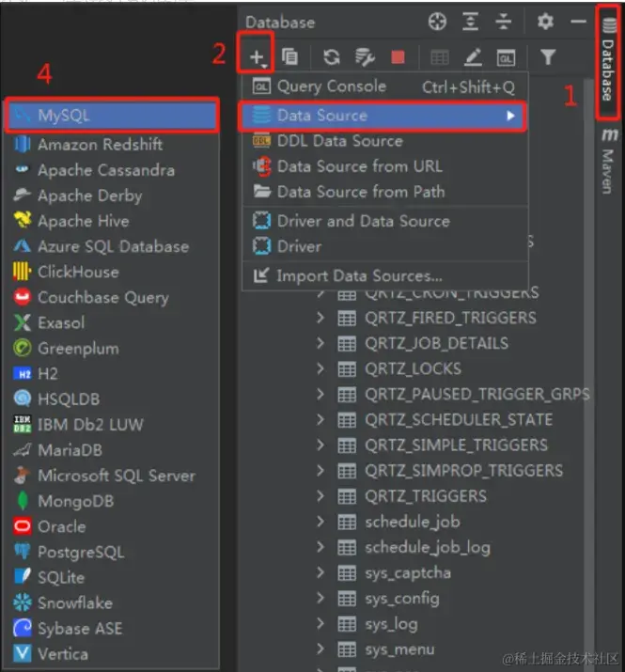Choose MySQL from the data source list

coord(112,116)
